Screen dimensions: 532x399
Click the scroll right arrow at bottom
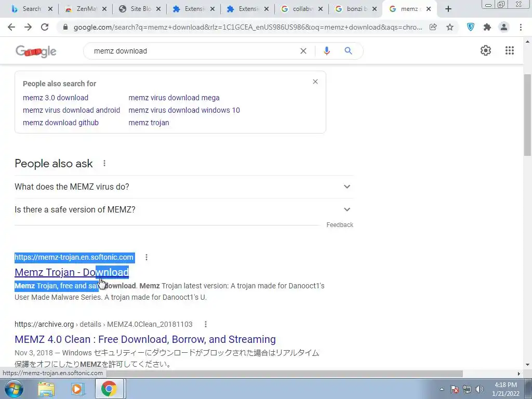519,374
